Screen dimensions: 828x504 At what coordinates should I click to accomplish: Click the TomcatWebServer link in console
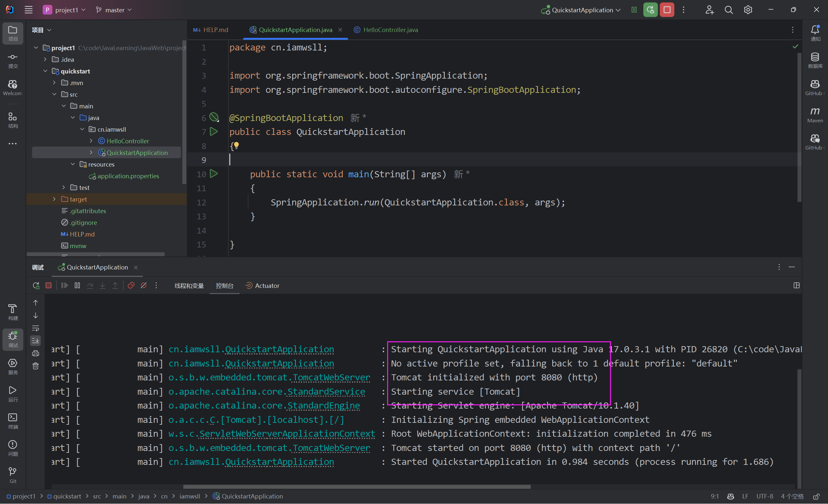click(x=331, y=378)
